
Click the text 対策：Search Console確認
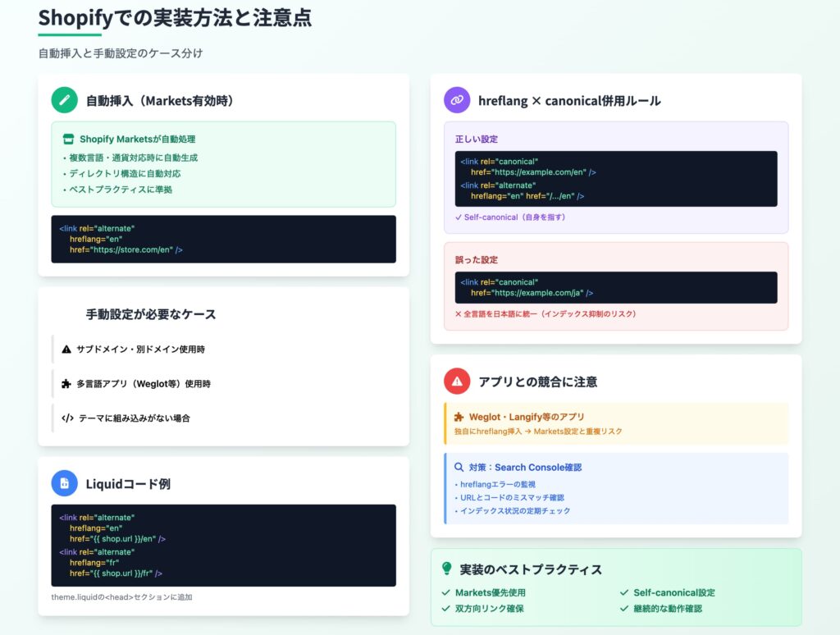coord(525,468)
